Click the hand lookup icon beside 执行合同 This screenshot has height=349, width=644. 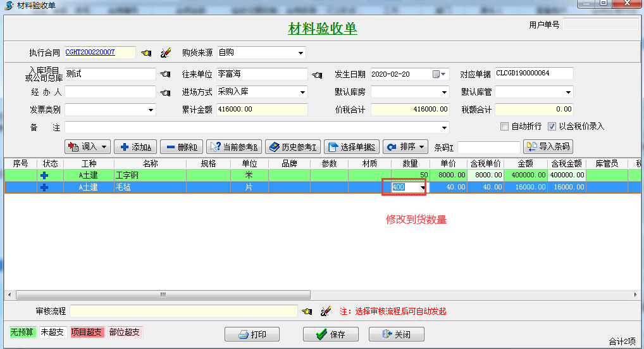coord(147,53)
